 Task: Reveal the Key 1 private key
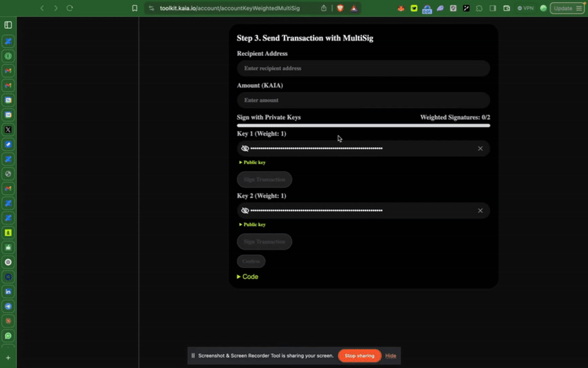coord(245,149)
